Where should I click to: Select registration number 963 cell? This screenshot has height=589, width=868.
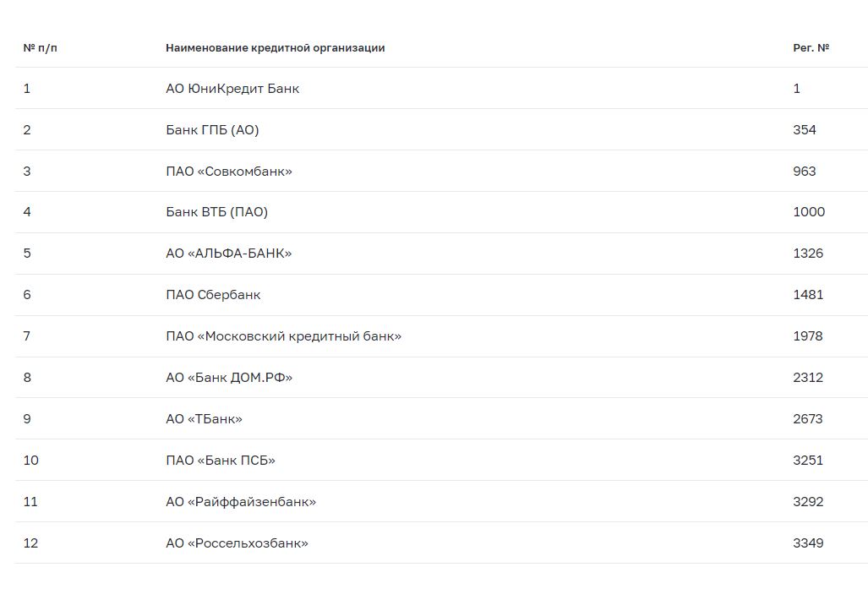805,172
